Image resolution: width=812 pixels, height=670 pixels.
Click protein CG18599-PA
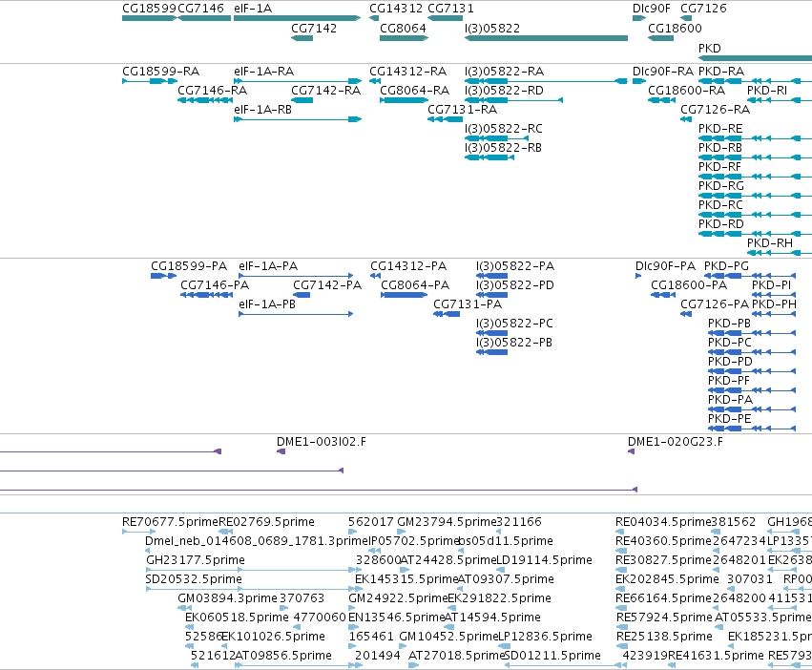tap(189, 266)
